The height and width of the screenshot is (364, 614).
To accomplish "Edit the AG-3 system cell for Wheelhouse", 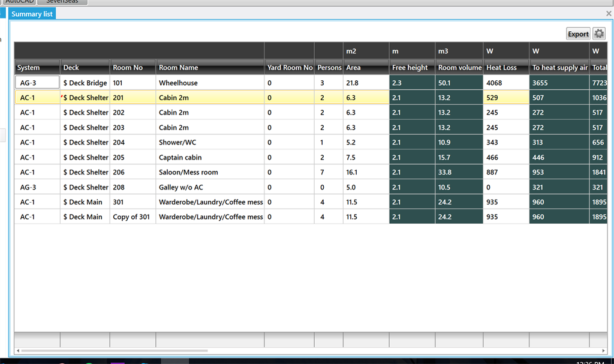I will point(37,83).
